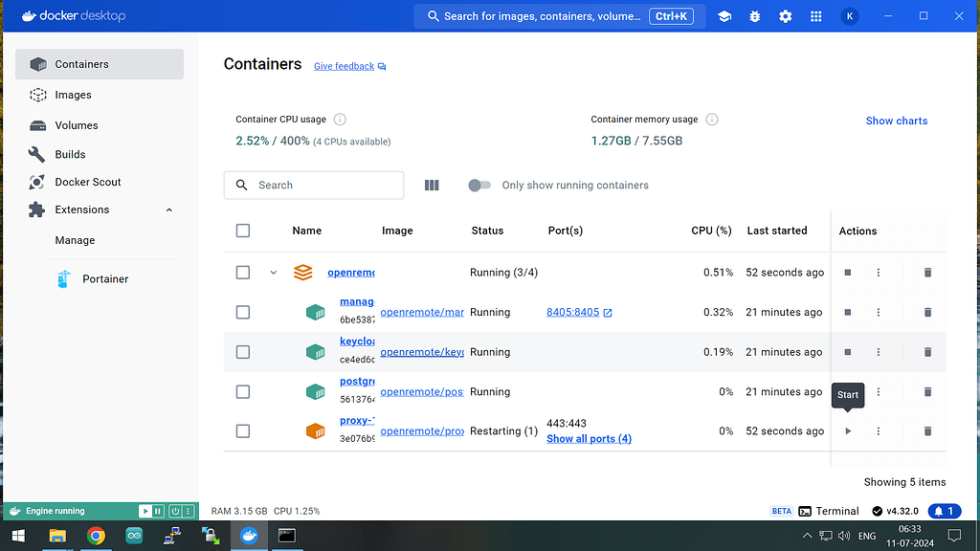Open Docker Desktop settings gear
This screenshot has width=980, height=551.
pos(786,16)
